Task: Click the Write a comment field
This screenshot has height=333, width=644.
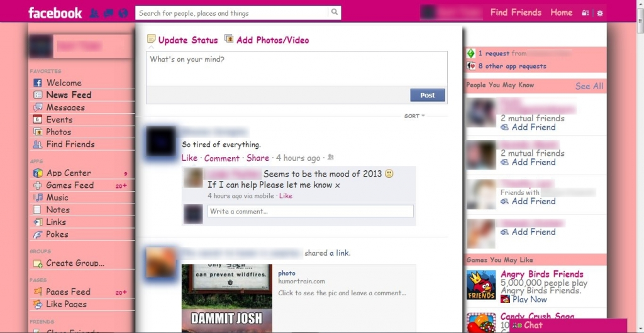Action: 311,211
